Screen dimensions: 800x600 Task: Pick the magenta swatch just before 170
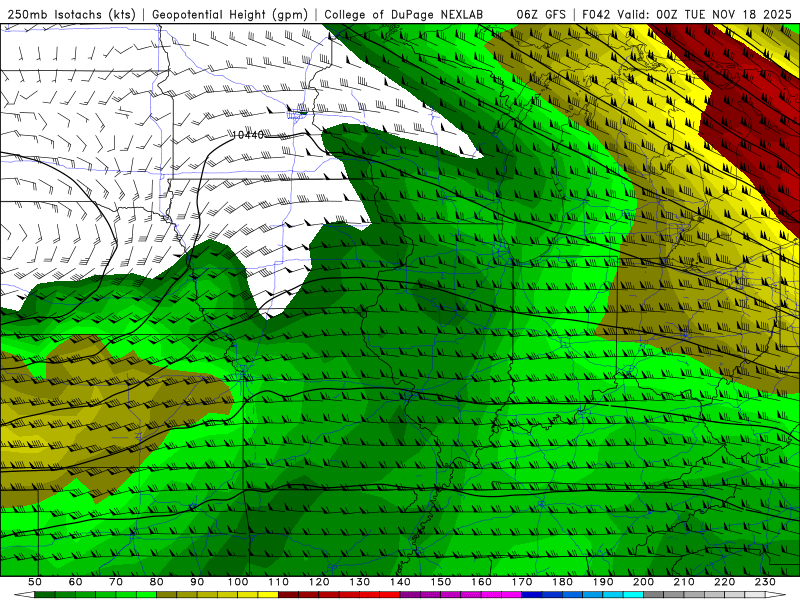pos(511,595)
